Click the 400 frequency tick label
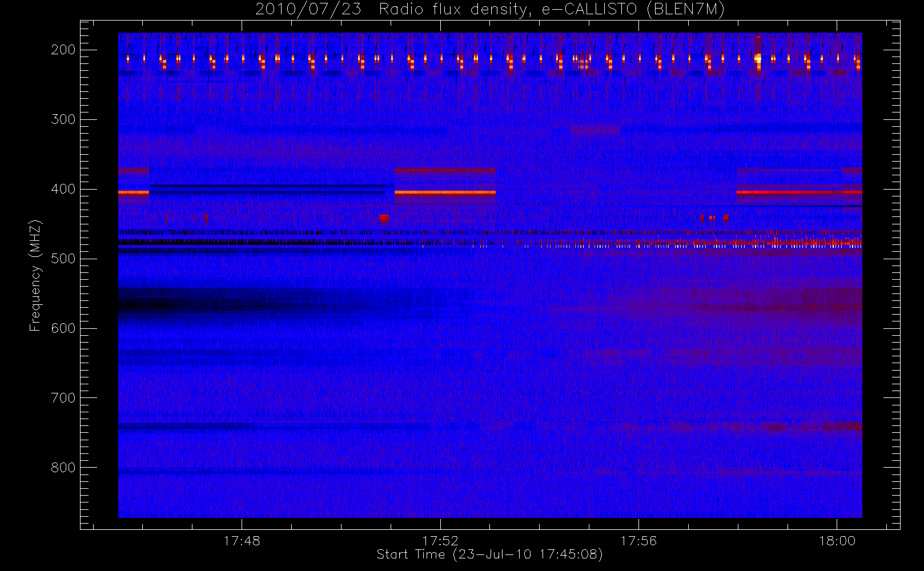 click(63, 189)
